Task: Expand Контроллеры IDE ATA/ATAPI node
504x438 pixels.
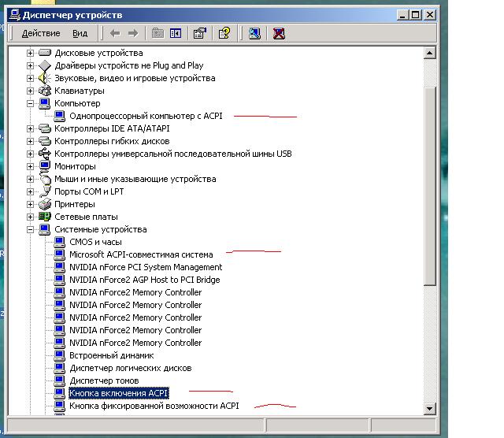Action: pyautogui.click(x=30, y=128)
